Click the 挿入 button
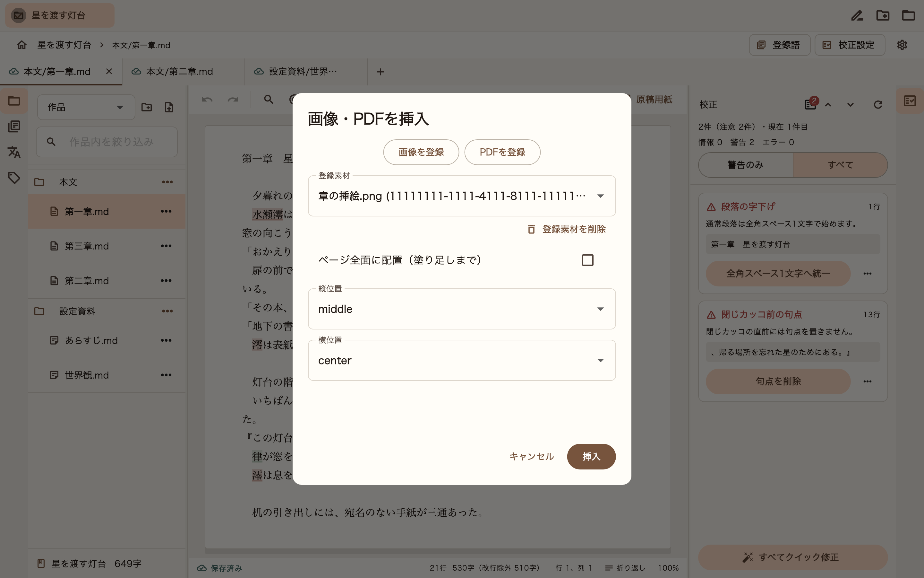Viewport: 924px width, 578px height. pos(591,456)
